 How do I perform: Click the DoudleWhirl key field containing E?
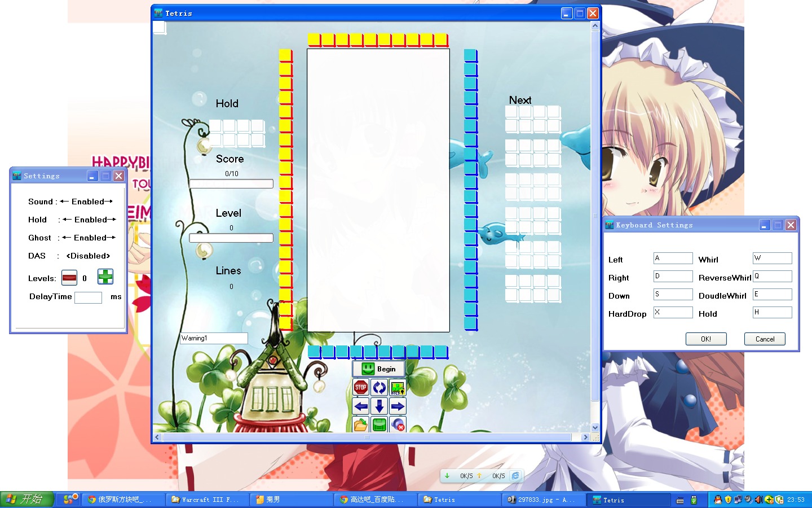point(773,295)
